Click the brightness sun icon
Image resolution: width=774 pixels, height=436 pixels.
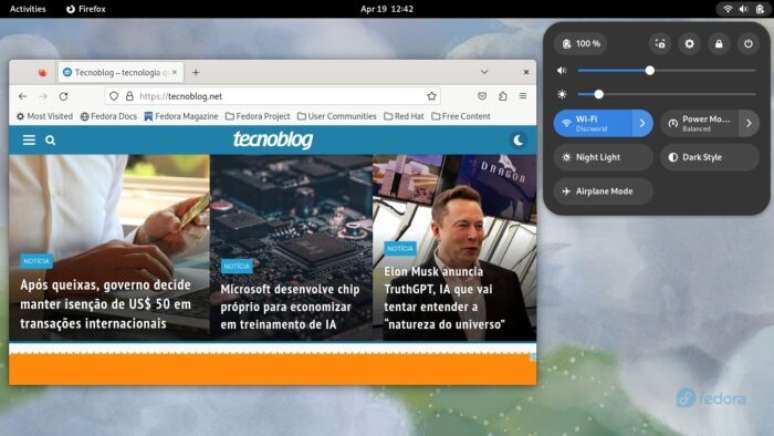pyautogui.click(x=562, y=94)
